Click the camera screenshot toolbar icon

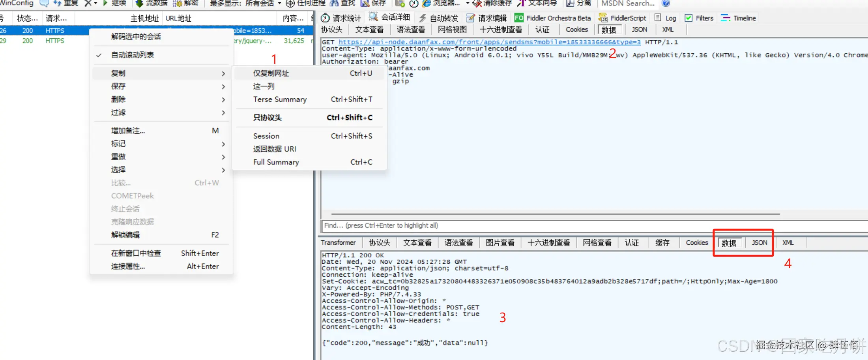[x=400, y=3]
